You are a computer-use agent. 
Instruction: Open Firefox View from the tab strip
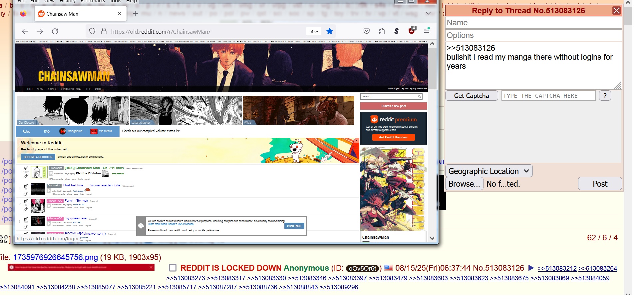coord(23,14)
